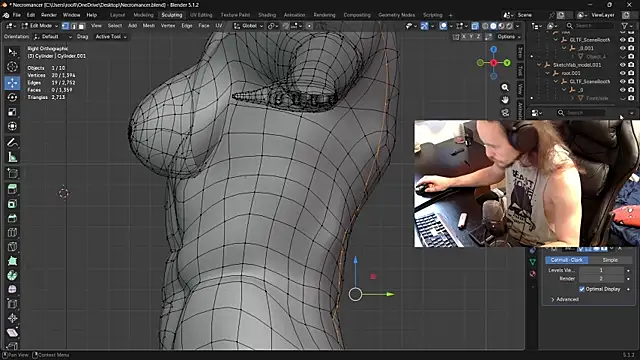Image resolution: width=640 pixels, height=360 pixels.
Task: Enable the snapping magnet toggle
Action: pos(286,26)
